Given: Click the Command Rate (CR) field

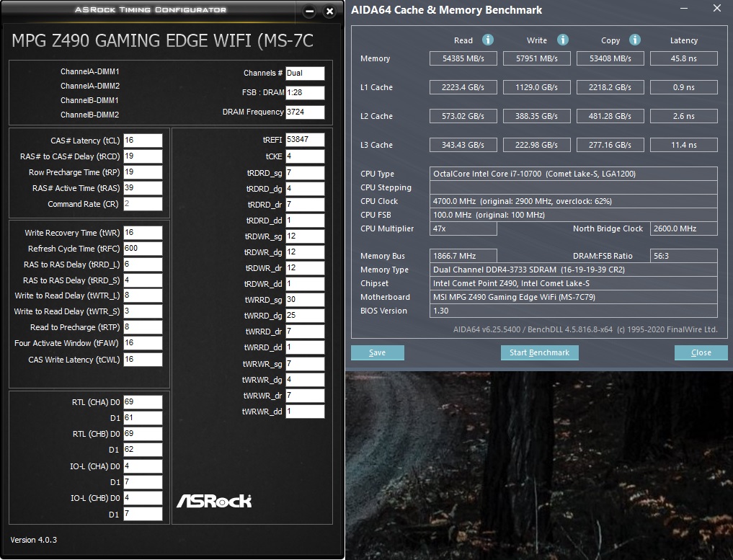Looking at the screenshot, I should (x=143, y=204).
